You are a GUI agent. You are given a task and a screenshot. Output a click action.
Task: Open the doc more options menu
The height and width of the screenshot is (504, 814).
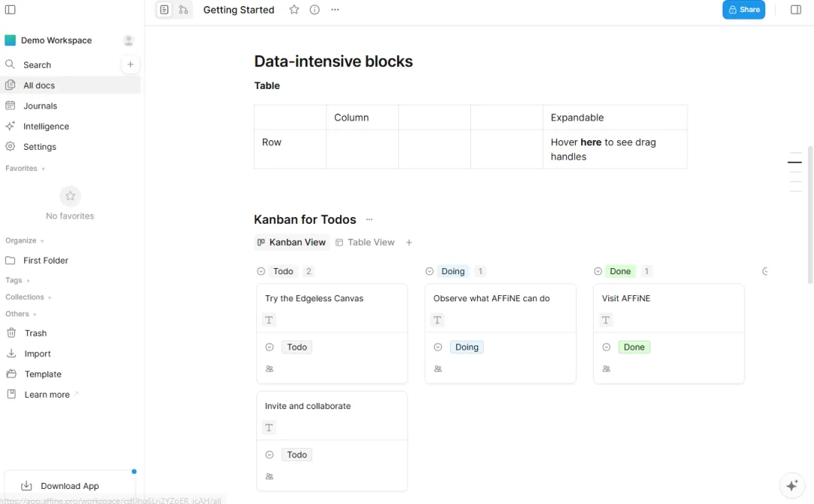335,9
